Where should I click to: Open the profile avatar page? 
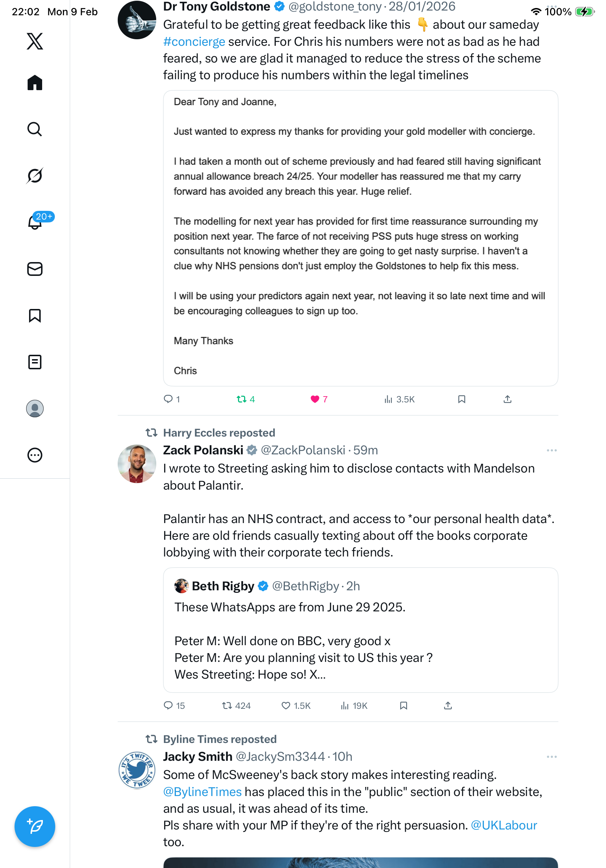35,409
